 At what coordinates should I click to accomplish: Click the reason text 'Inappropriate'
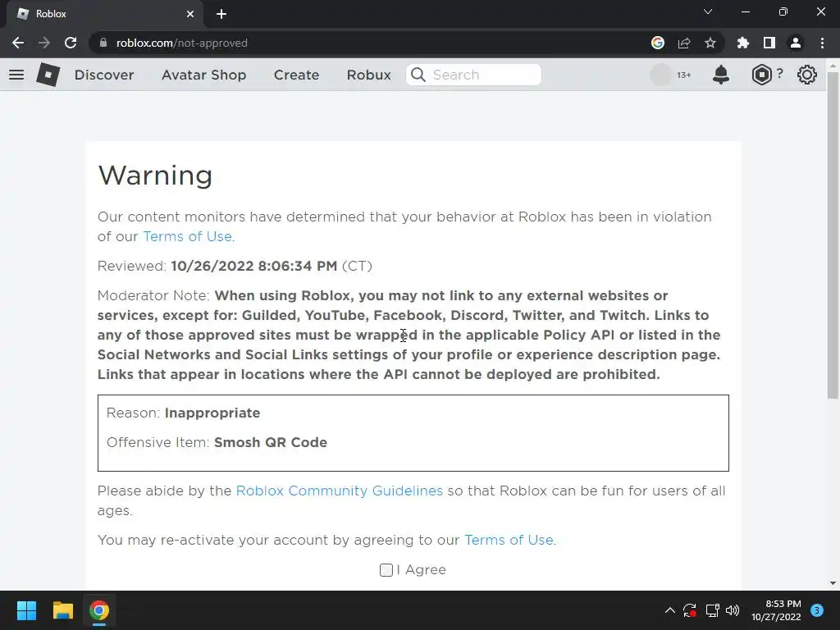[212, 413]
